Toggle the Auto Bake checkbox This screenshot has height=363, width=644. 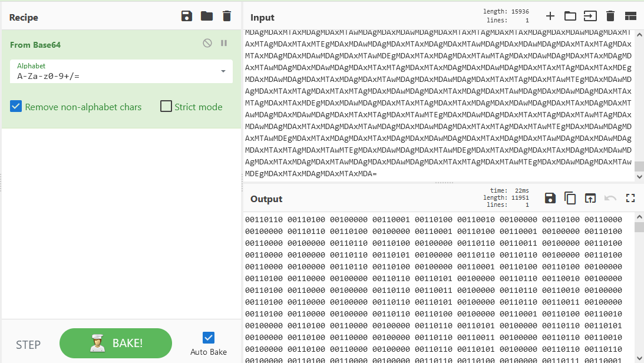point(209,338)
